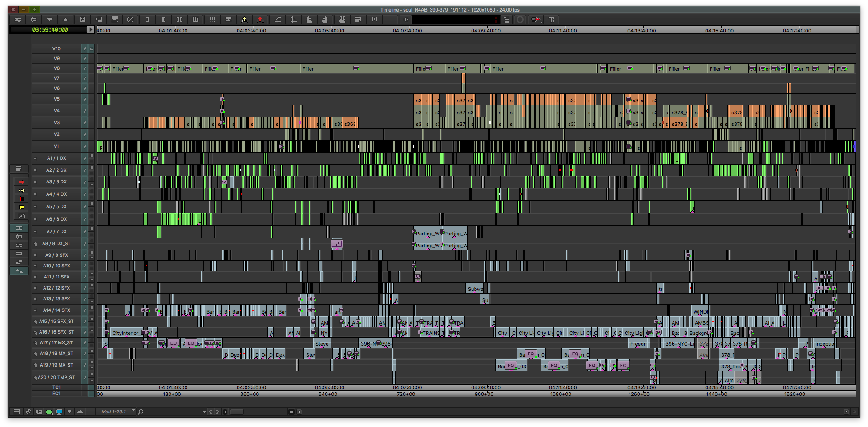Toggle the link selection button above Smart Tool

[x=19, y=169]
